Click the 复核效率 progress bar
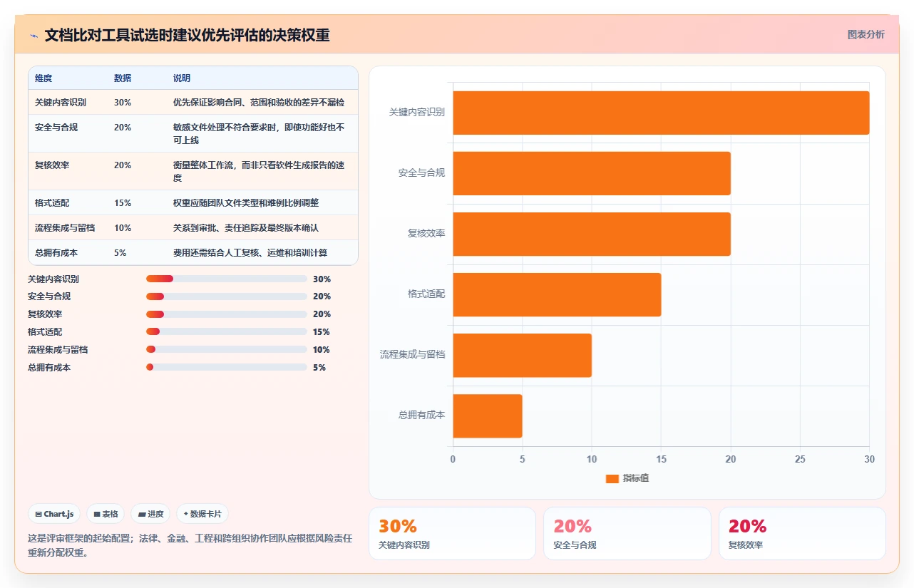The width and height of the screenshot is (914, 588). pyautogui.click(x=226, y=314)
